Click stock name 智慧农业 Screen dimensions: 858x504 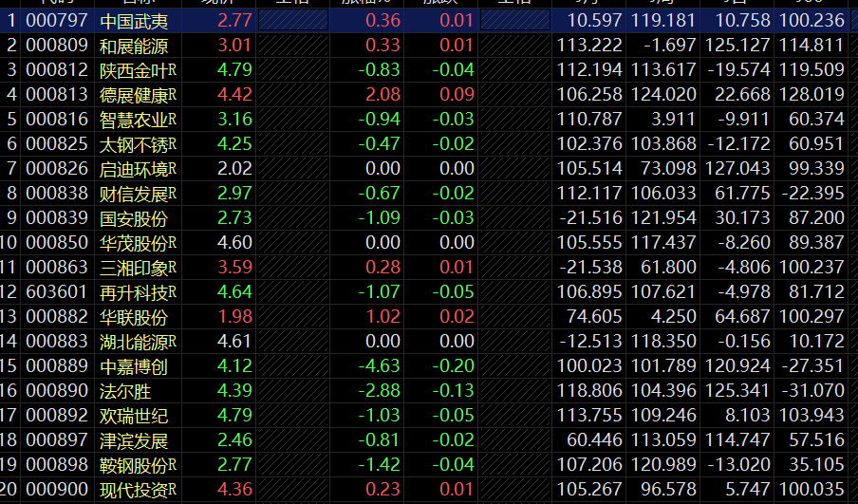point(134,120)
